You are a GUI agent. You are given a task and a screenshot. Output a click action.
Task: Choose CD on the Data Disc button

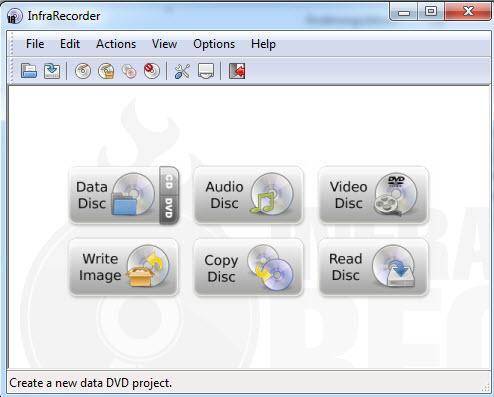169,181
